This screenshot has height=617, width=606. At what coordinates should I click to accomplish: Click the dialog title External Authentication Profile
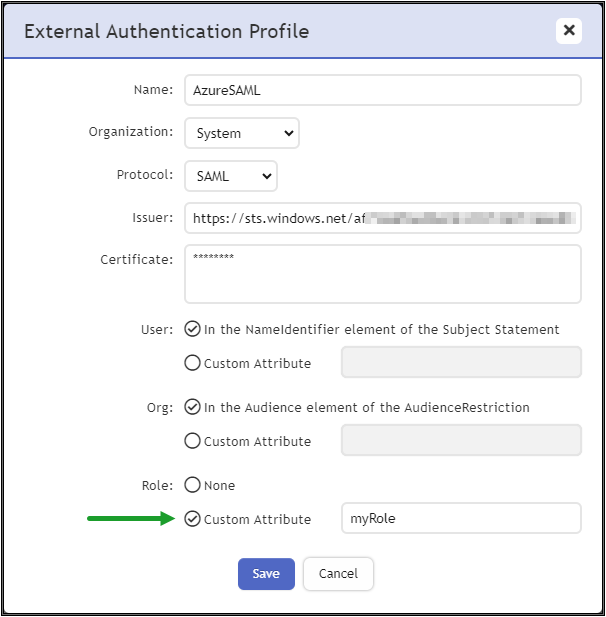pos(166,31)
